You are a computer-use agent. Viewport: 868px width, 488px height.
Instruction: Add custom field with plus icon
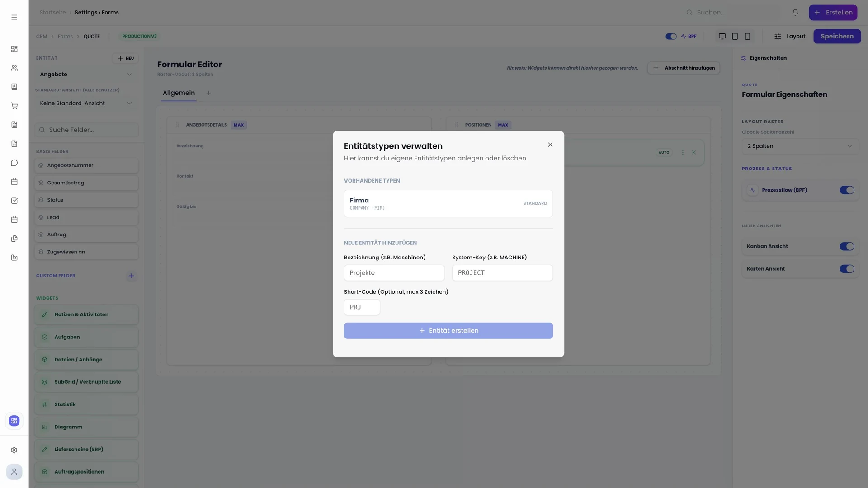tap(132, 276)
